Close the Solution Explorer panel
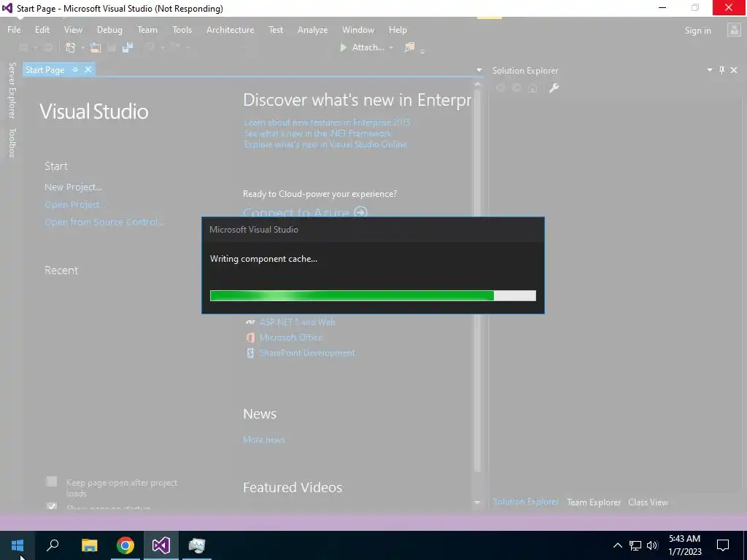This screenshot has height=560, width=747. [x=734, y=70]
